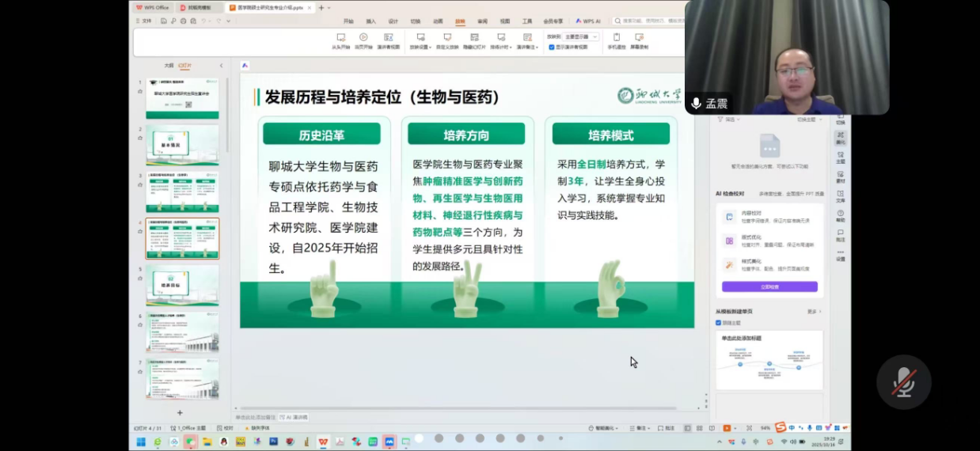Switch to 审阅 ribbon tab
This screenshot has width=980, height=451.
pyautogui.click(x=482, y=21)
